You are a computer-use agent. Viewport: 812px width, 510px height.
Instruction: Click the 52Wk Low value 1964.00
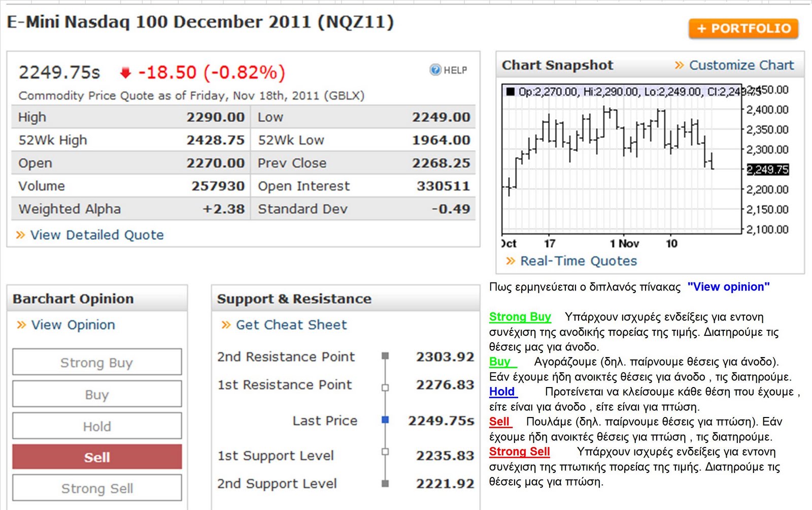441,140
